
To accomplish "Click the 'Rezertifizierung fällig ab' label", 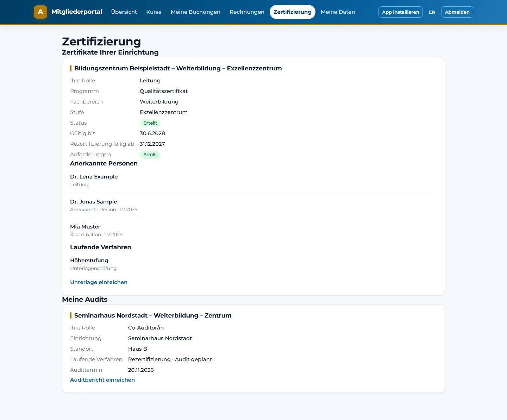I will [x=102, y=144].
